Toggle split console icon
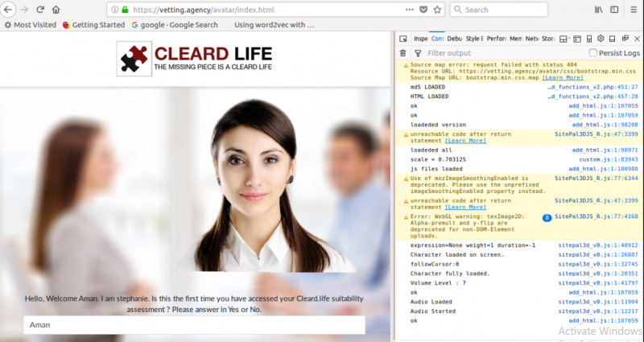644x342 pixels. pos(577,39)
